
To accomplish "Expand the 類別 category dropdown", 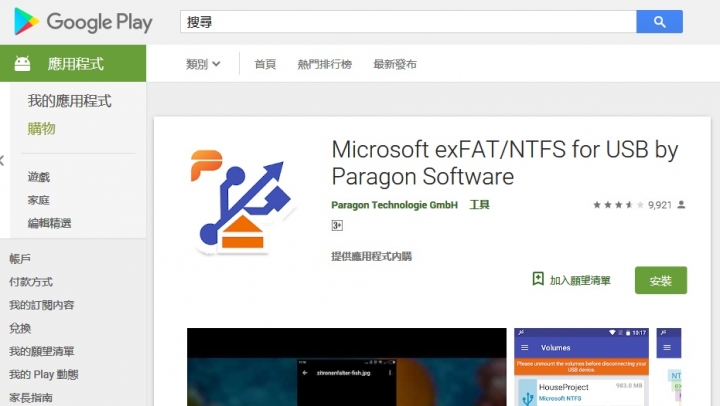I will click(203, 64).
